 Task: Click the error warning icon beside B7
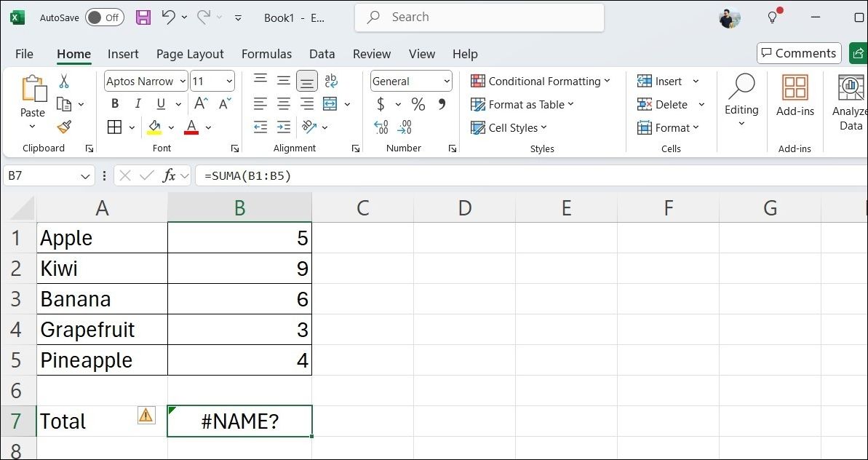click(x=146, y=415)
